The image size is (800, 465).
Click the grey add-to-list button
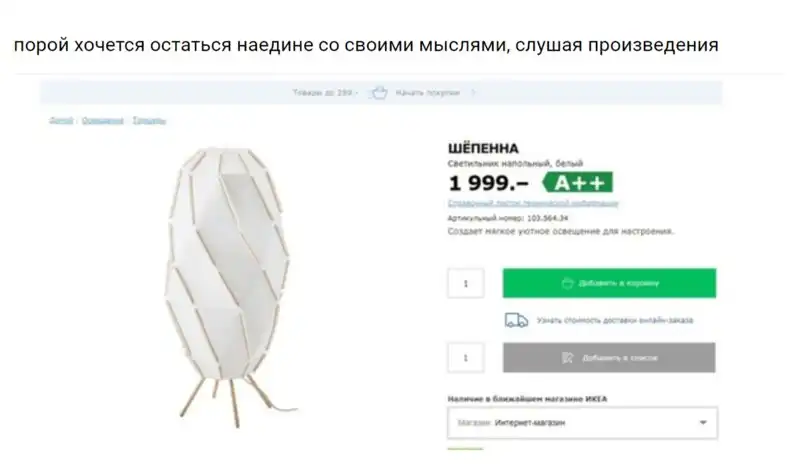click(x=609, y=357)
